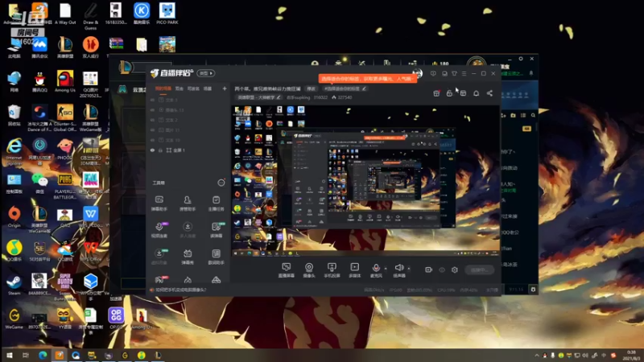The image size is (644, 362).
Task: Toggle visibility eye of 文本 2 source
Action: click(x=152, y=120)
